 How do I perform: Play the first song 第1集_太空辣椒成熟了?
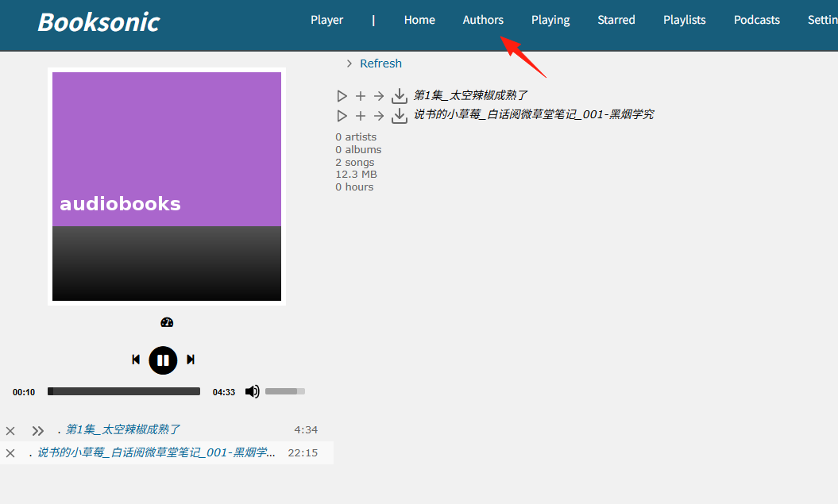click(342, 96)
